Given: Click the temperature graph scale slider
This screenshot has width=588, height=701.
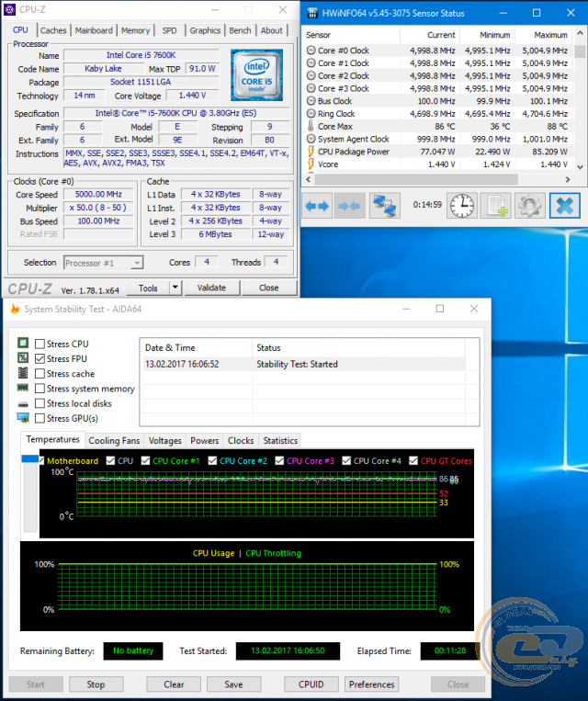Looking at the screenshot, I should coord(30,458).
